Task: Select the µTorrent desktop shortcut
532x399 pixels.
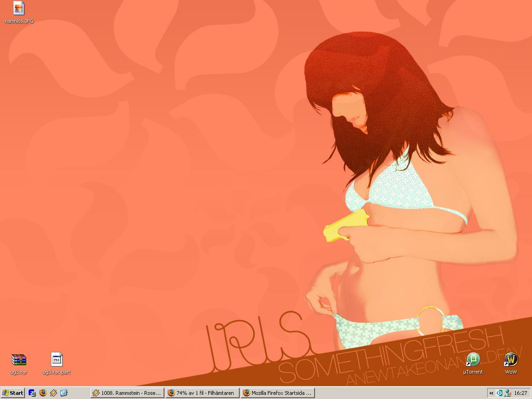Action: [473, 363]
